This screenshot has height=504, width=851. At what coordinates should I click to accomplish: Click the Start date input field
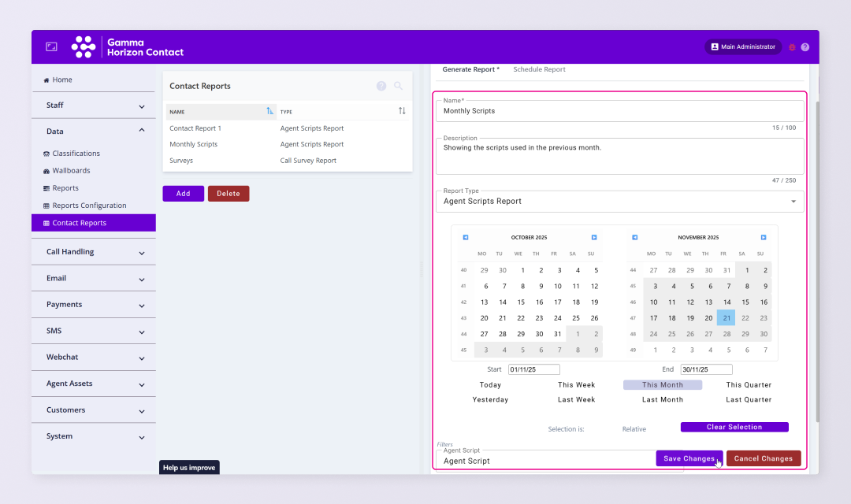pos(533,369)
